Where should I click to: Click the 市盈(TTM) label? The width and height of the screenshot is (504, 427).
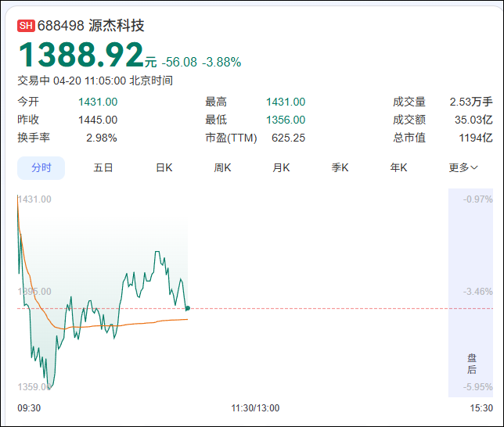pos(231,138)
